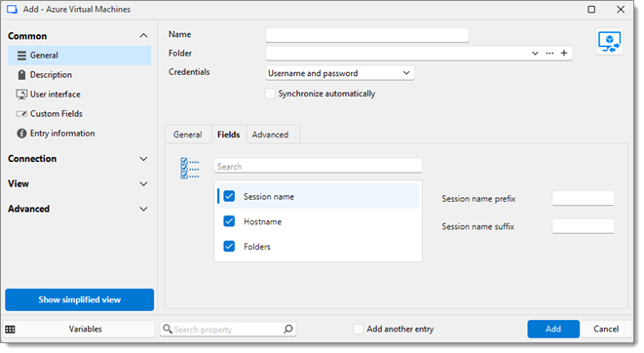The image size is (644, 353).
Task: Expand the Connection section
Action: [x=143, y=159]
